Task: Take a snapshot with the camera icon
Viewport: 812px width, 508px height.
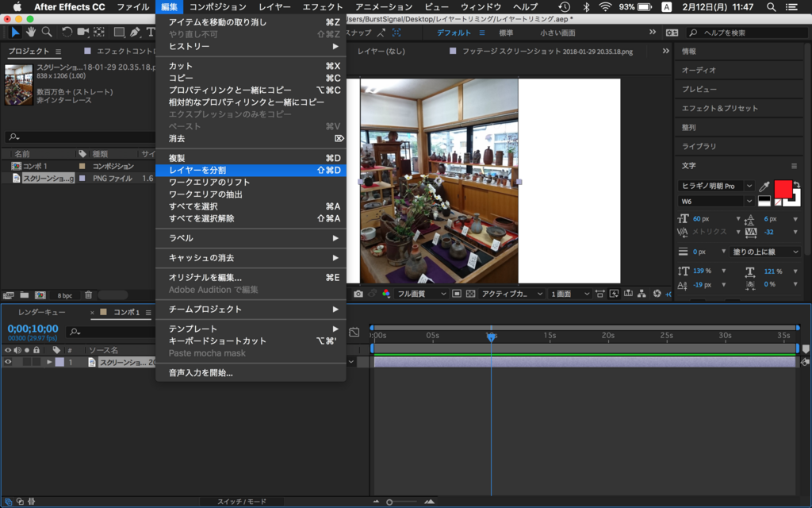Action: 358,294
